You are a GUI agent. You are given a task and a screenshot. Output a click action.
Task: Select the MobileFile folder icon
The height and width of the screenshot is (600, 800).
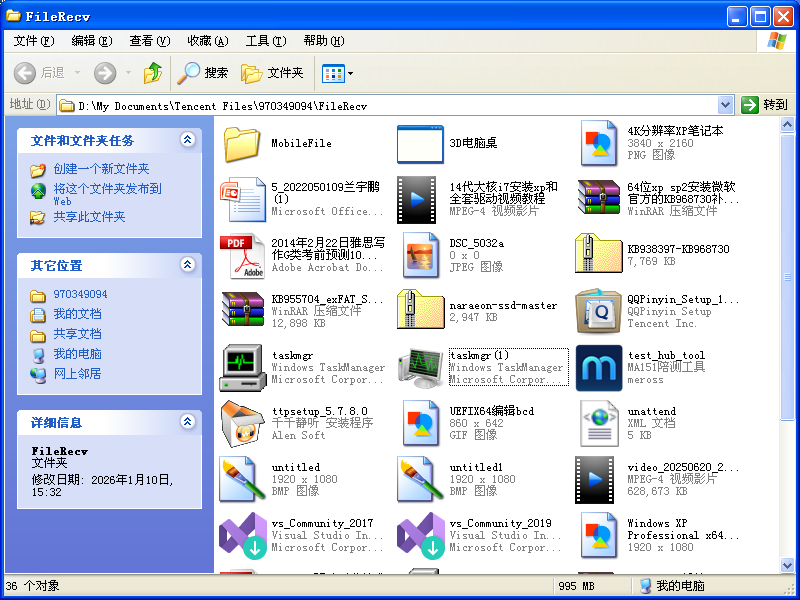tap(242, 144)
